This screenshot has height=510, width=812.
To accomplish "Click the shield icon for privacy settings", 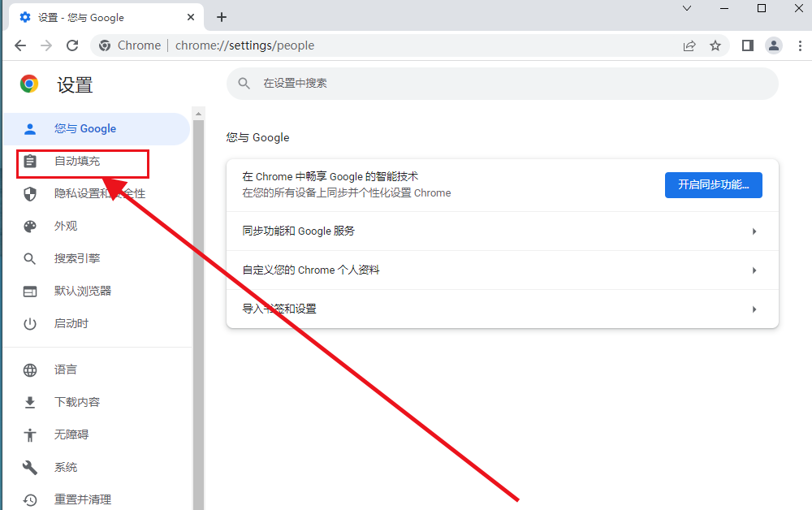I will tap(30, 193).
